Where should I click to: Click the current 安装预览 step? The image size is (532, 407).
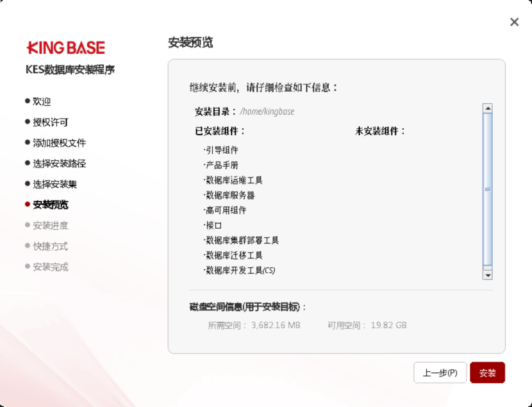click(50, 205)
